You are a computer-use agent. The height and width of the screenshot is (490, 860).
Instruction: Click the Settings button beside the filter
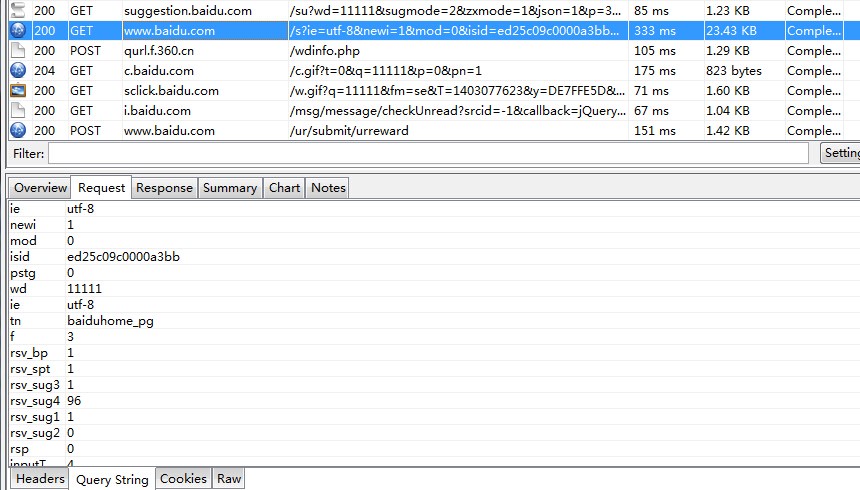[840, 153]
